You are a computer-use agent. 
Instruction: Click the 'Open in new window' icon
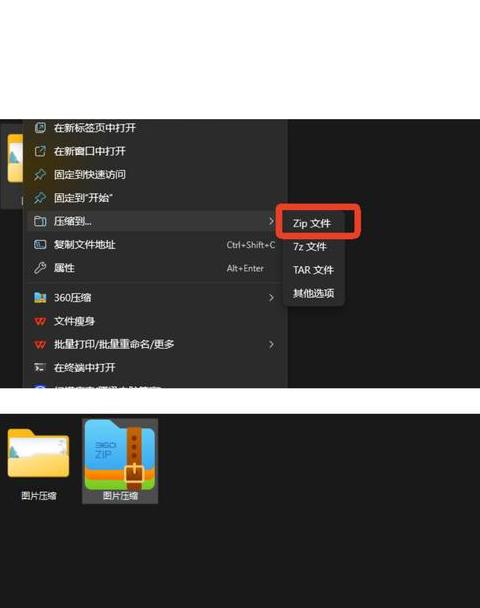tap(40, 151)
